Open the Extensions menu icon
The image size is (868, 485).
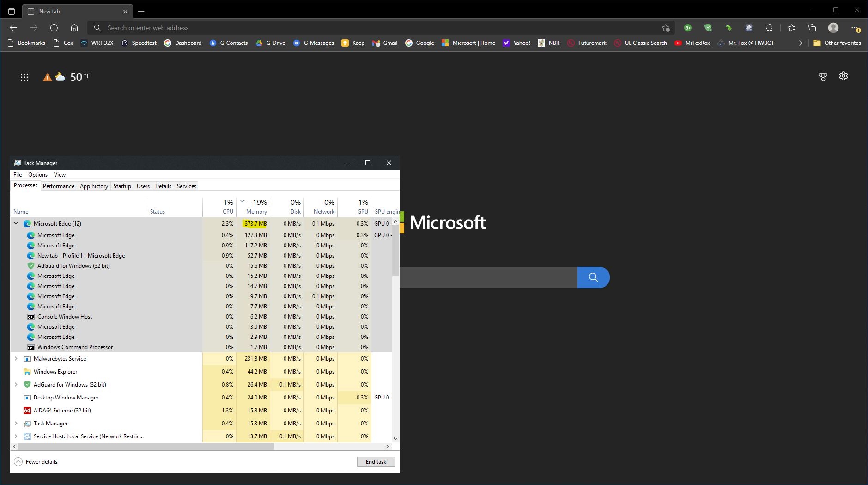[769, 28]
